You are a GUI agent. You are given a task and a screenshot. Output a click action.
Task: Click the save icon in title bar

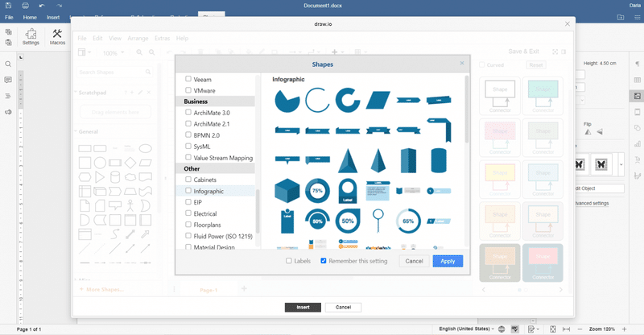pos(8,6)
